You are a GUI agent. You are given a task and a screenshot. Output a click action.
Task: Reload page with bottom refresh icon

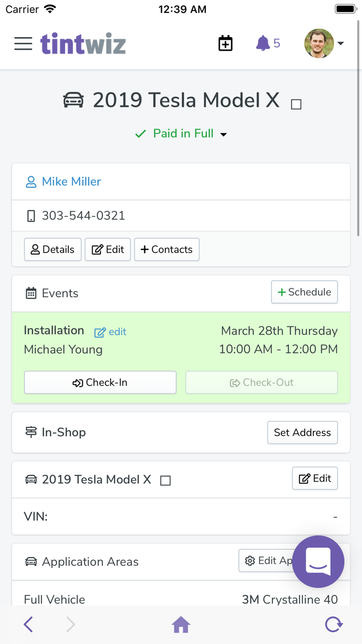pyautogui.click(x=334, y=625)
